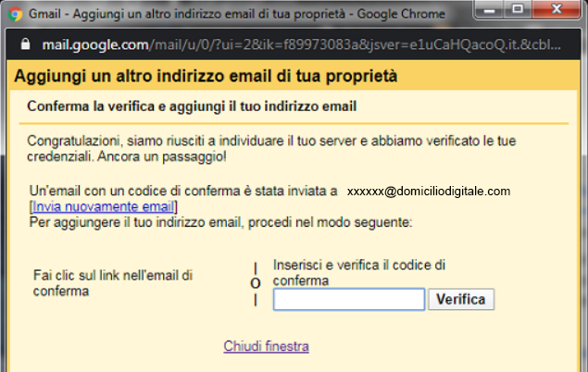The height and width of the screenshot is (372, 588).
Task: Click the Chrome logo icon in title bar
Action: (x=15, y=14)
